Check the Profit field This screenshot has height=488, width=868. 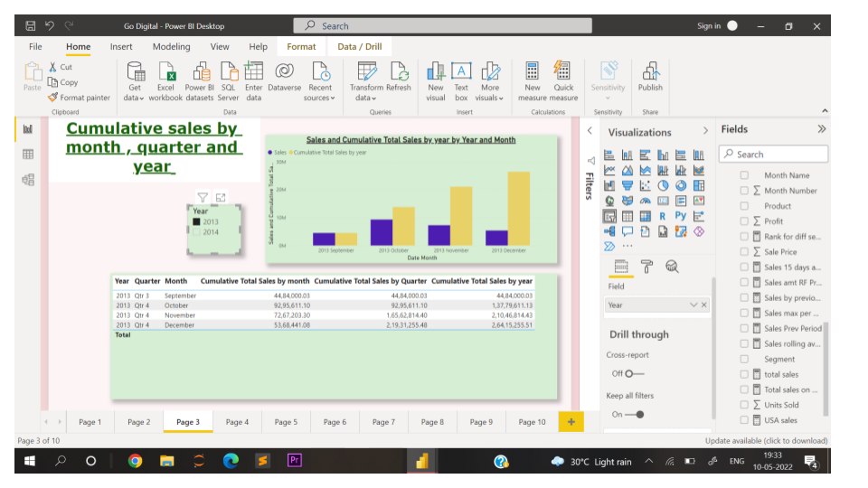pos(744,221)
